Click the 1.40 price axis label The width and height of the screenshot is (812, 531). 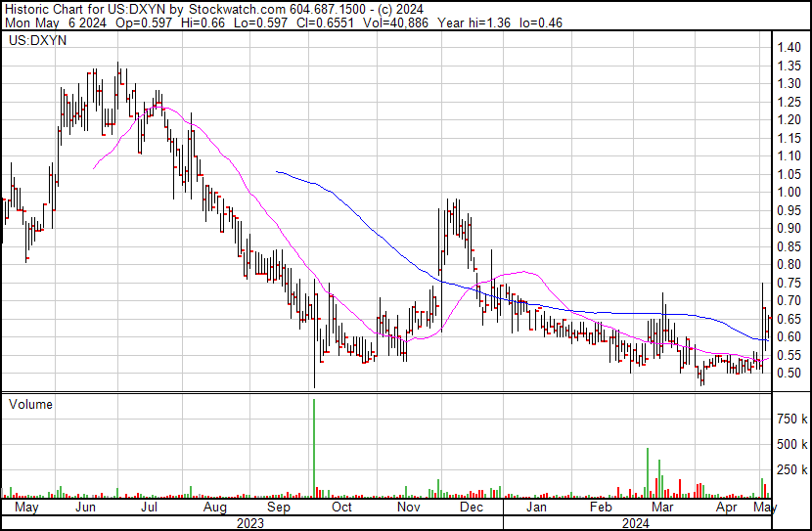click(789, 47)
